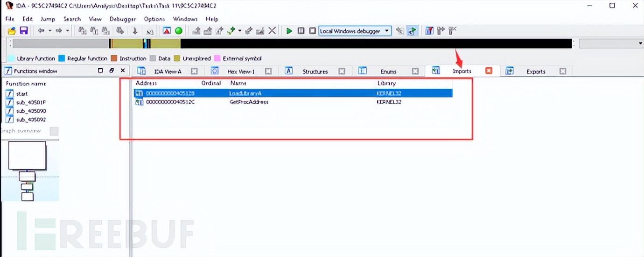Click the Hex View-1 tab icon
Screen dimensions: 644x257
click(x=215, y=71)
